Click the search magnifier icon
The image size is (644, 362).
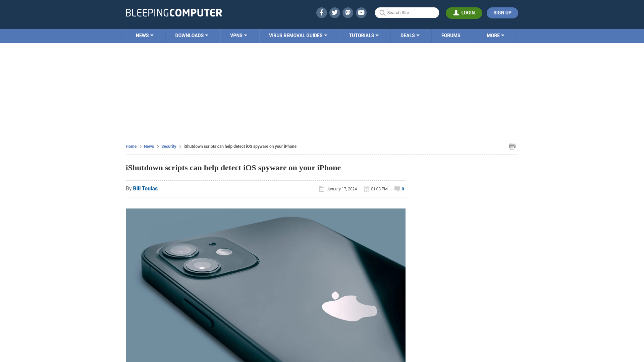(382, 13)
